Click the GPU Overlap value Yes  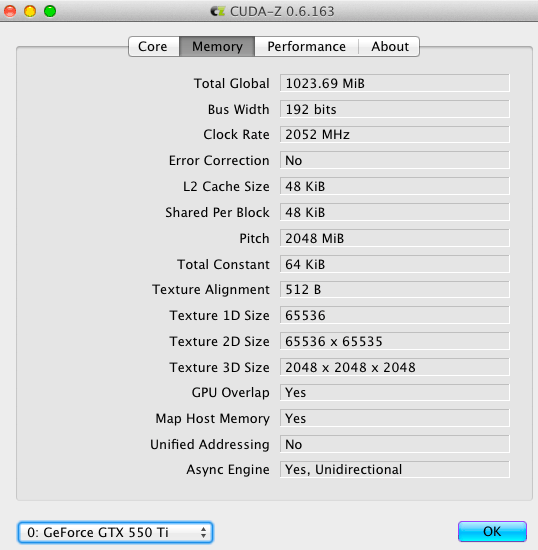point(395,393)
